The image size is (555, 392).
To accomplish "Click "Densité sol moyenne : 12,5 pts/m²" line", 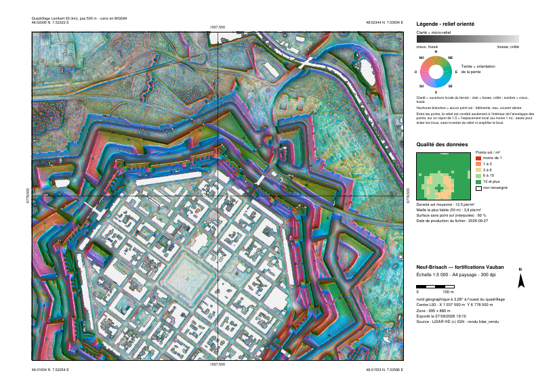I will click(x=445, y=204).
